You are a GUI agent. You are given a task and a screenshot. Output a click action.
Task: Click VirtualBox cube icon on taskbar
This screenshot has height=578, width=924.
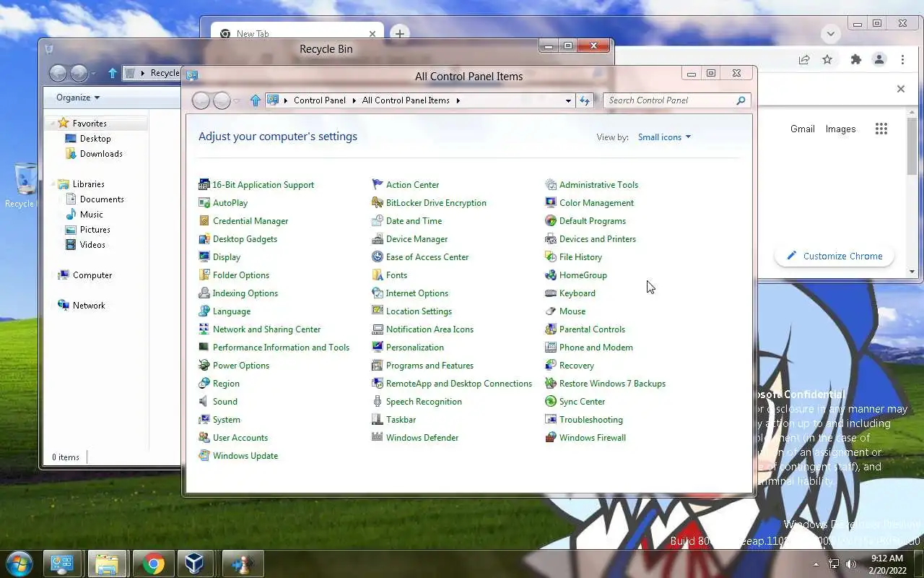pos(194,564)
